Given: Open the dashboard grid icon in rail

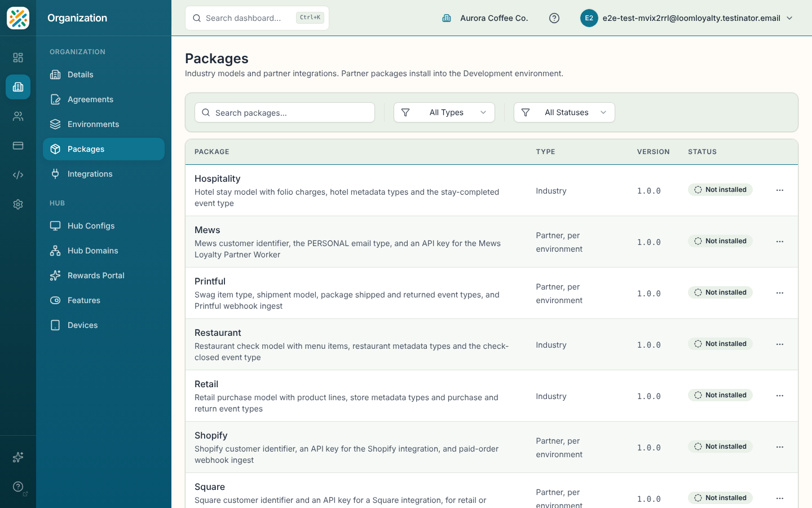Looking at the screenshot, I should coord(18,58).
